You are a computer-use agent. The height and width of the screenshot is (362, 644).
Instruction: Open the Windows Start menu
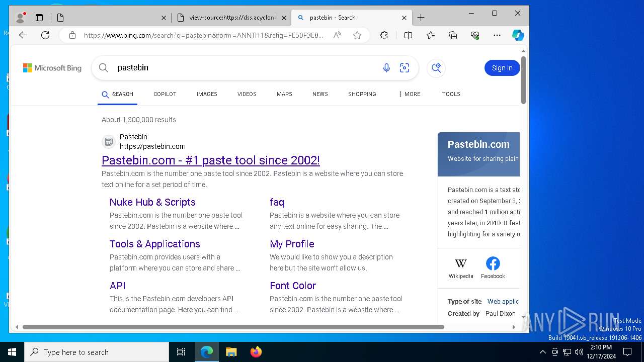[12, 352]
